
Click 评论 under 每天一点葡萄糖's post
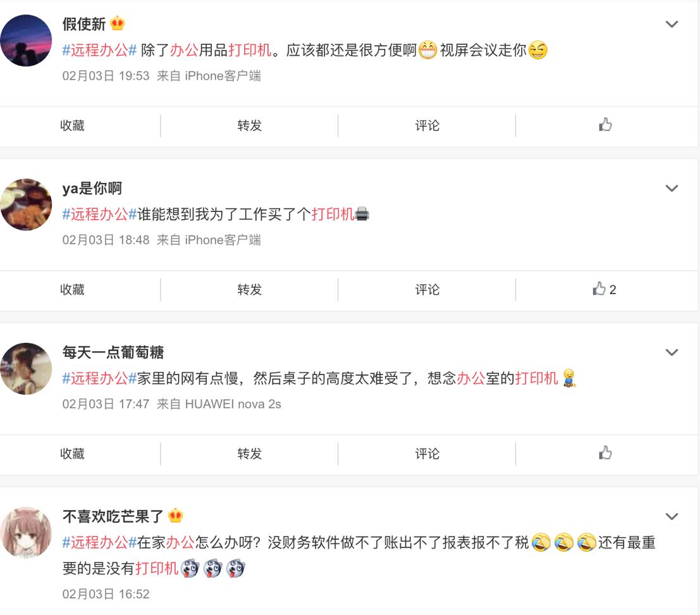pyautogui.click(x=427, y=454)
